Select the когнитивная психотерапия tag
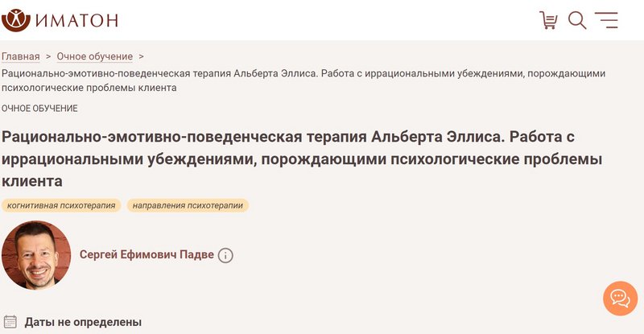Screen dimensions: 644x334 (61, 205)
